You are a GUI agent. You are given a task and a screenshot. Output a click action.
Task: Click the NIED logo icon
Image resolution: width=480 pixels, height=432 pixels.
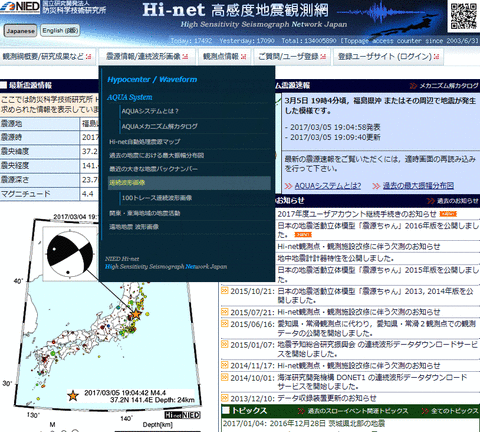click(x=20, y=7)
